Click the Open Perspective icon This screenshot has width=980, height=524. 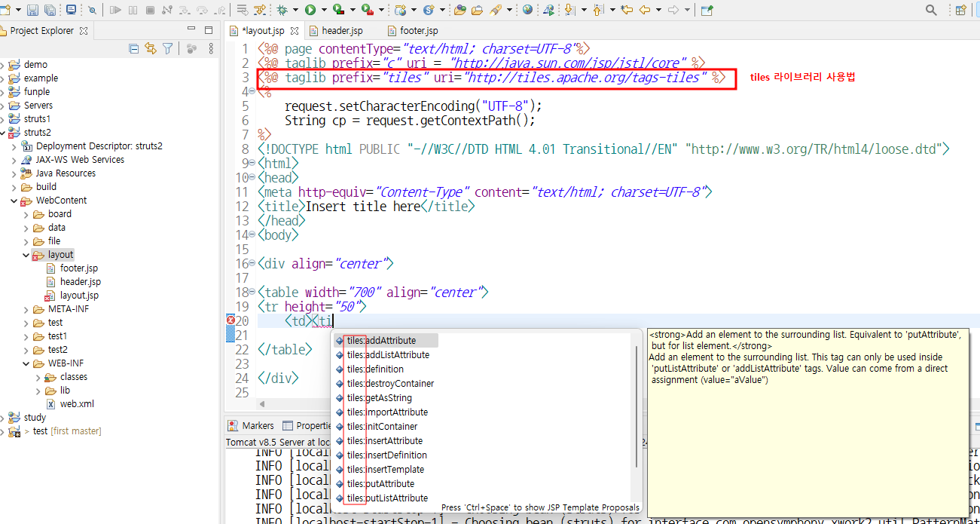click(960, 10)
